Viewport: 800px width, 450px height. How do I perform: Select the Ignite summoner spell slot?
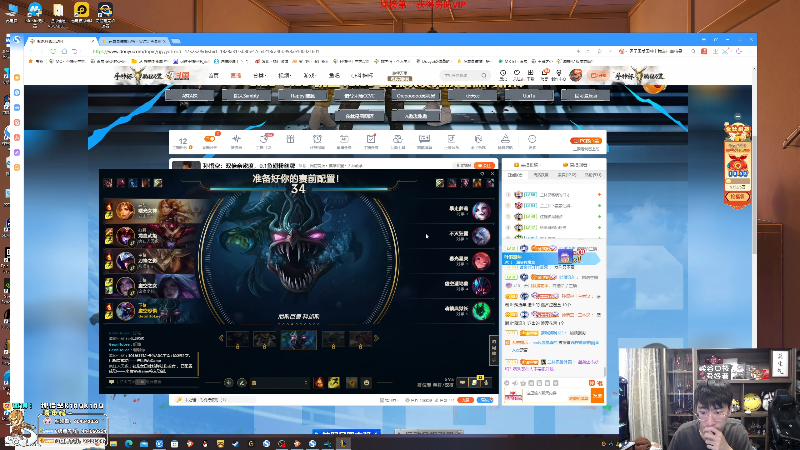[x=319, y=382]
